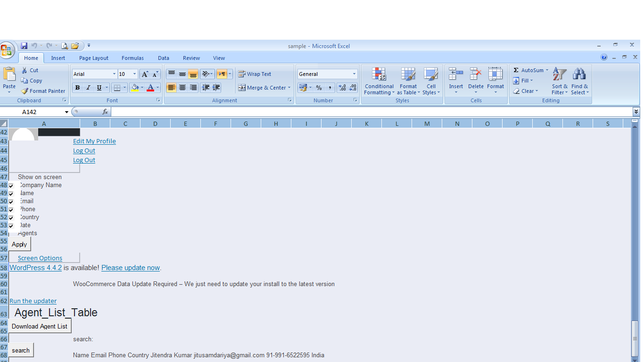Viewport: 644px width, 362px height.
Task: Click the Download Agent List button
Action: [x=40, y=326]
